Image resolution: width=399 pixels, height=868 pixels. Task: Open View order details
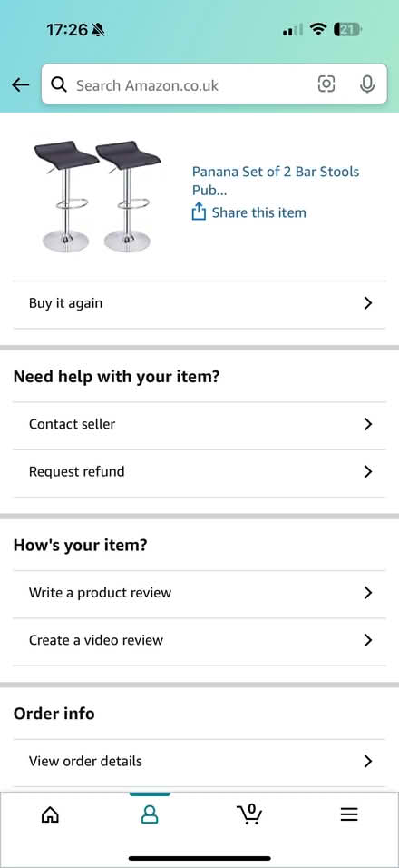tap(199, 761)
